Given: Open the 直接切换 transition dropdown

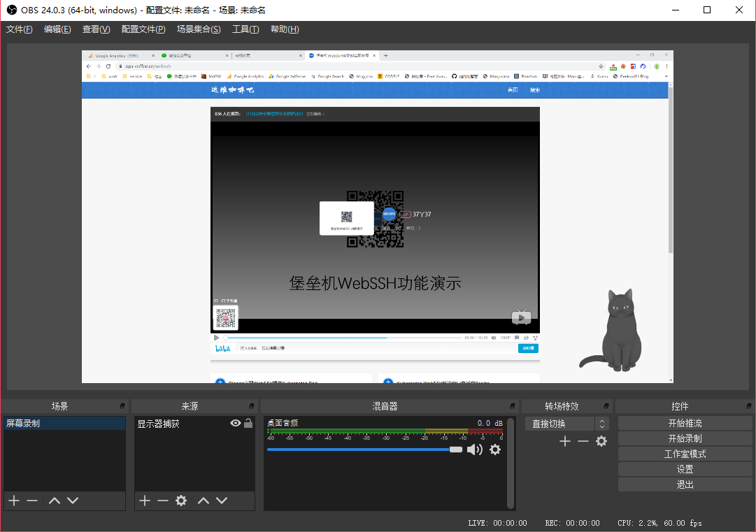Looking at the screenshot, I should coord(566,424).
